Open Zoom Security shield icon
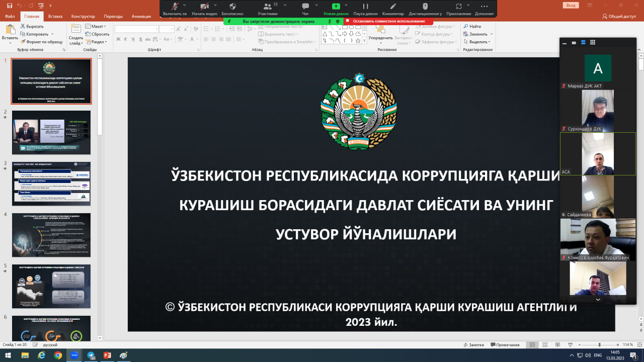The width and height of the screenshot is (644, 362). pos(232,7)
